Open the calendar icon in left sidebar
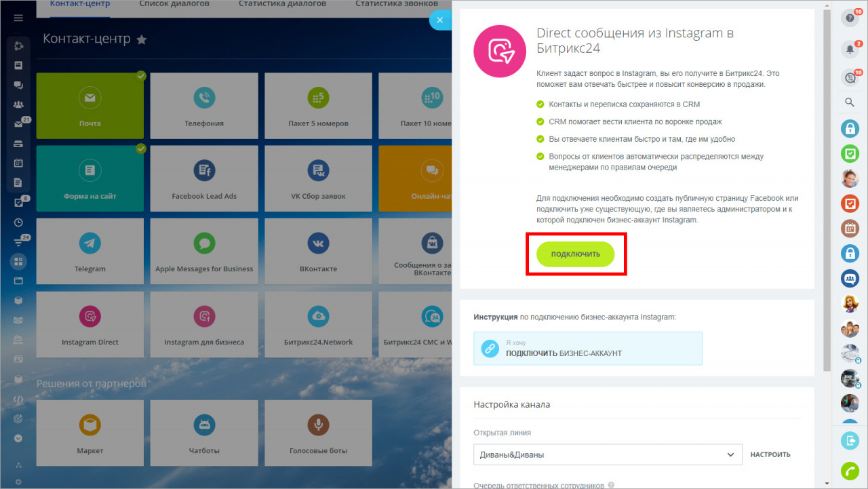868x489 pixels. pyautogui.click(x=18, y=163)
